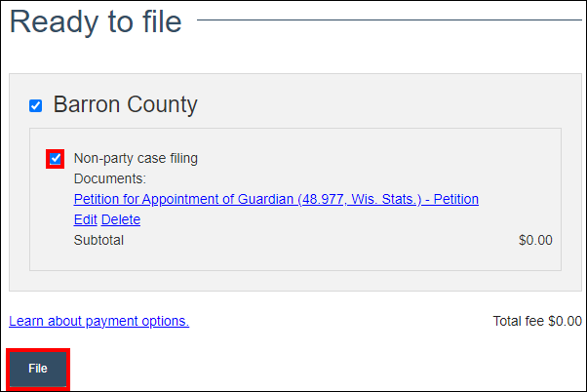The image size is (587, 392).
Task: Click the Subtotal label
Action: [x=98, y=240]
